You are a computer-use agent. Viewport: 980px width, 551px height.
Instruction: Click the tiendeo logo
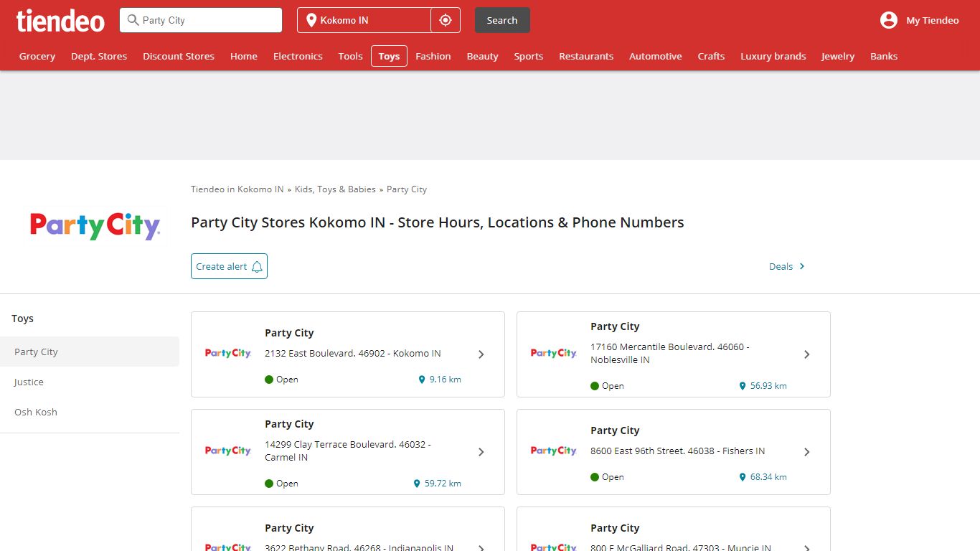click(61, 20)
